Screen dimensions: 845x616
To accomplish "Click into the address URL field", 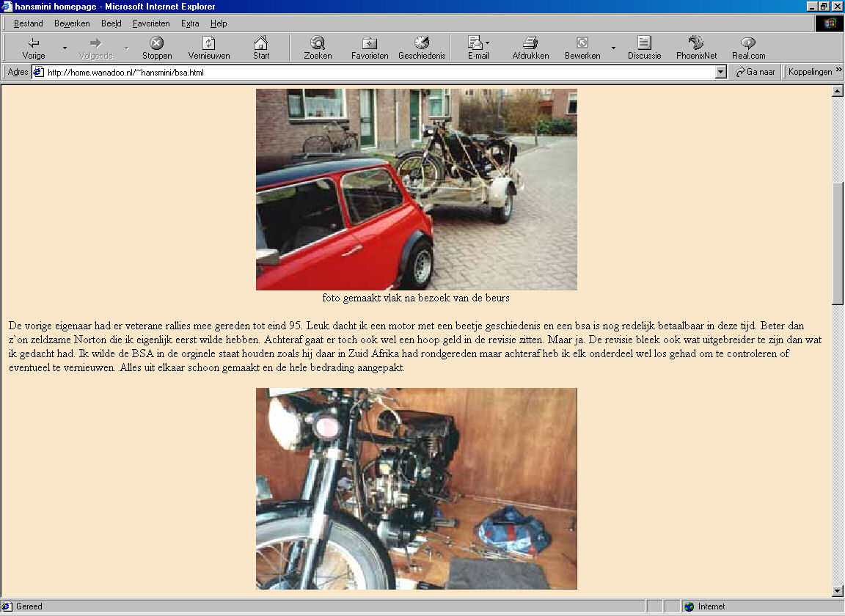I will 367,72.
